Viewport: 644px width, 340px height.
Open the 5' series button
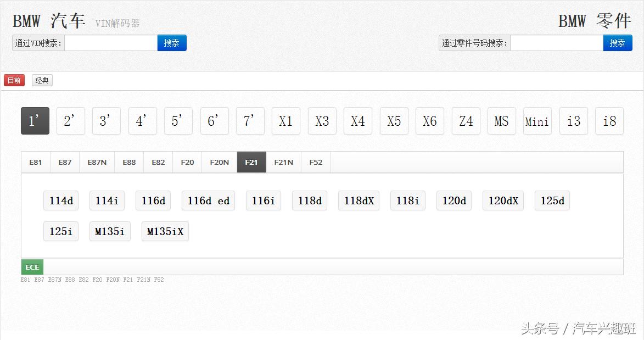click(x=178, y=121)
